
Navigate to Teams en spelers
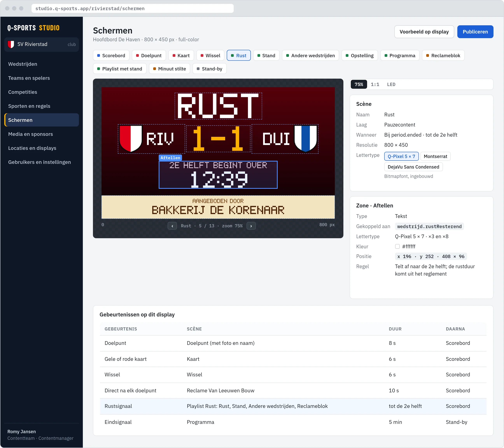(41, 78)
